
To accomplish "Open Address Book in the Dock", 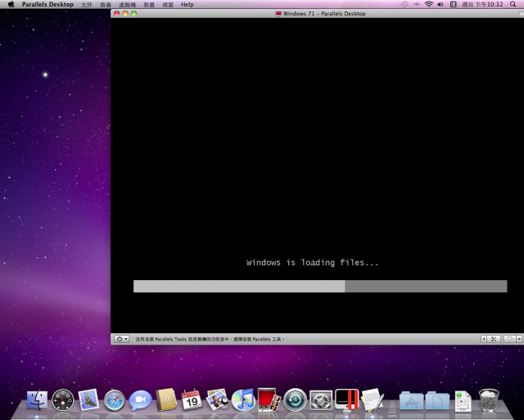I will click(x=166, y=400).
